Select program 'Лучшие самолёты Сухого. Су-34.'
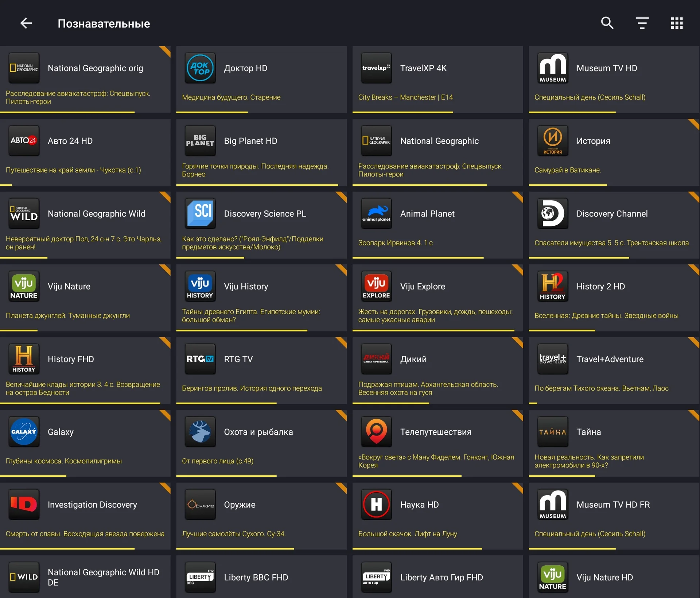The height and width of the screenshot is (598, 700). point(234,534)
